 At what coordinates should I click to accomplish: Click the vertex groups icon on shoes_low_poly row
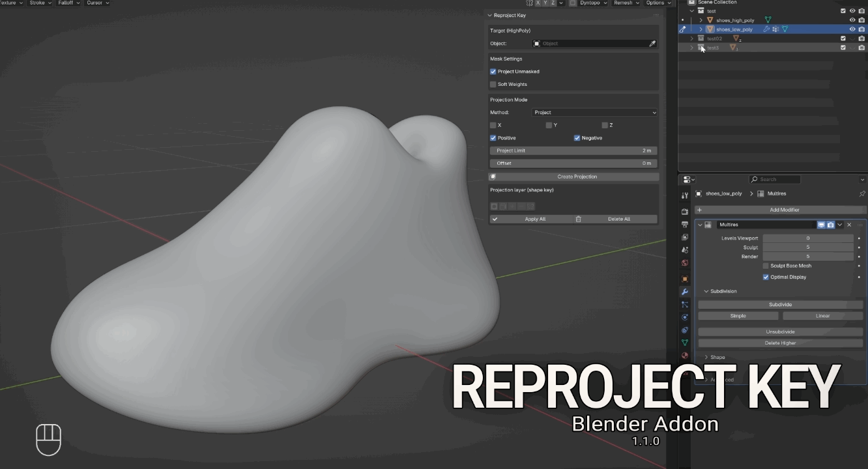[x=775, y=29]
